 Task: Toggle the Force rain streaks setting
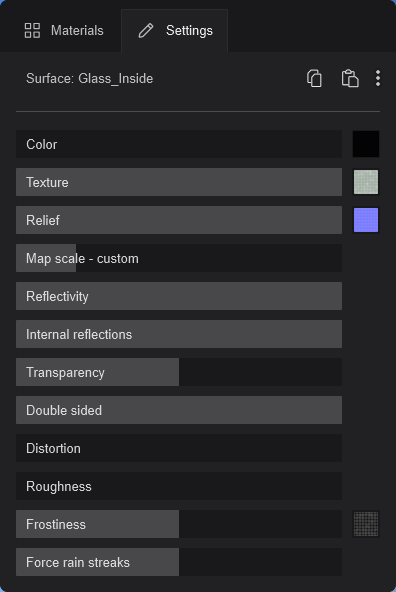179,562
